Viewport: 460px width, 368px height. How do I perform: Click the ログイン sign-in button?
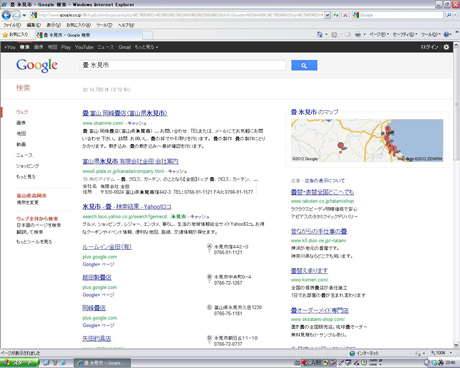429,47
